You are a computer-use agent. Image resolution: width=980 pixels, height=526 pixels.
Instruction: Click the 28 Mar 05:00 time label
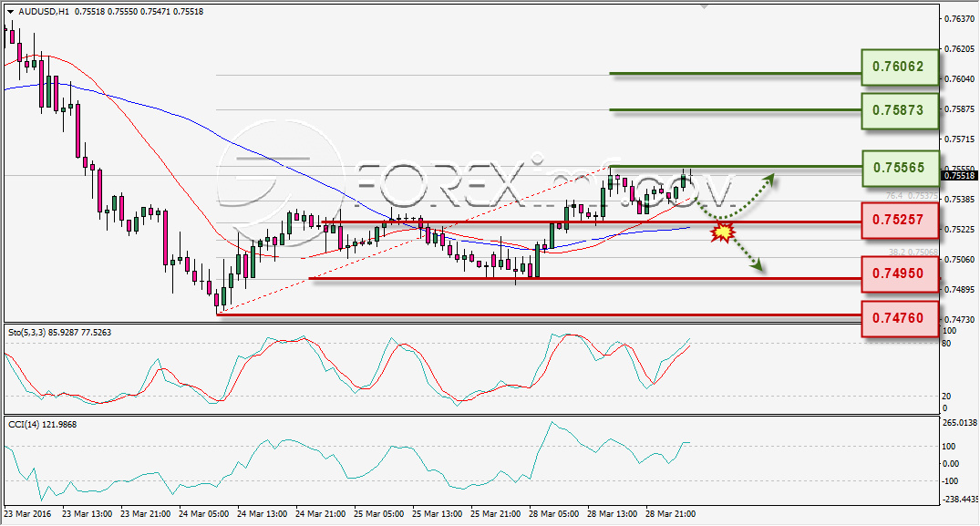click(553, 514)
